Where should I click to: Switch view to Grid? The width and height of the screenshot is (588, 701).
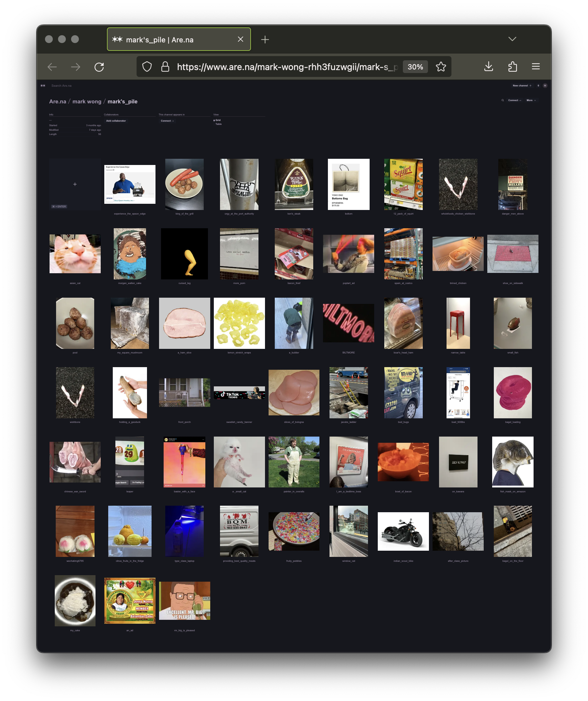(x=218, y=120)
